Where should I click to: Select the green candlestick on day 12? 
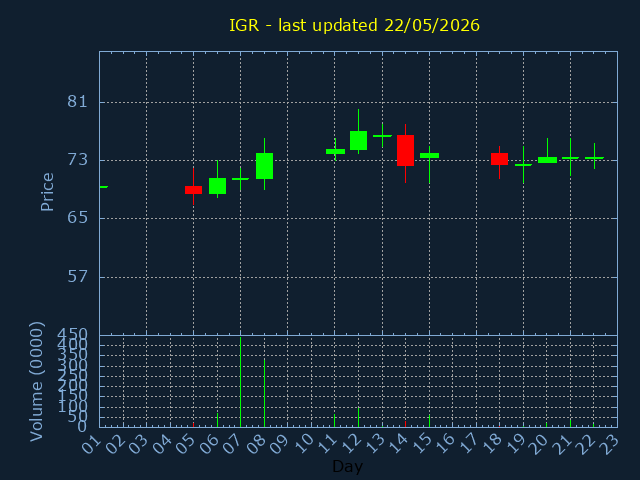358,140
